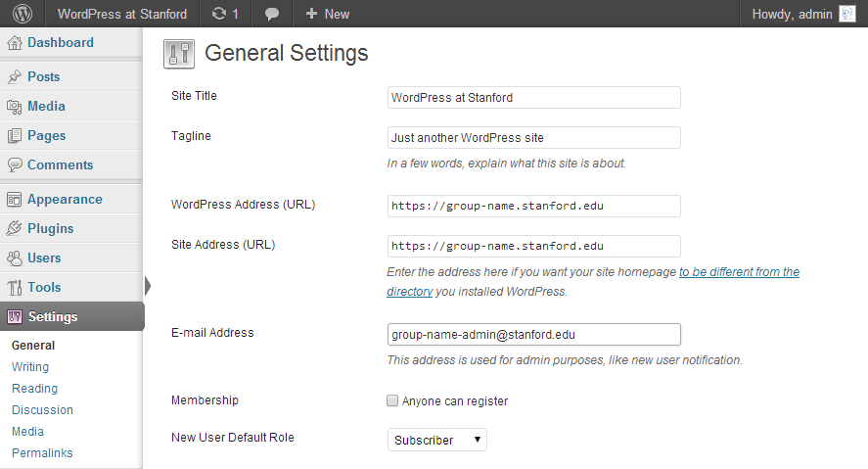
Task: Open the Media top-level menu
Action: (47, 107)
